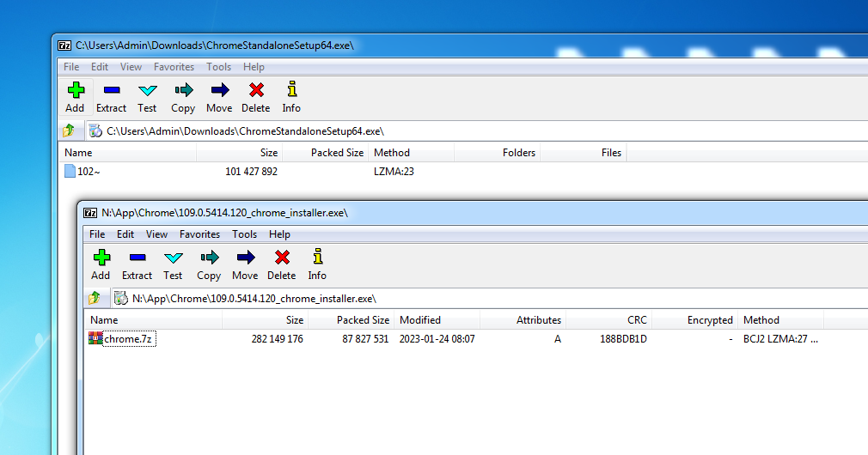Select the 102~ file name
Viewport: 868px width, 455px height.
pyautogui.click(x=89, y=172)
